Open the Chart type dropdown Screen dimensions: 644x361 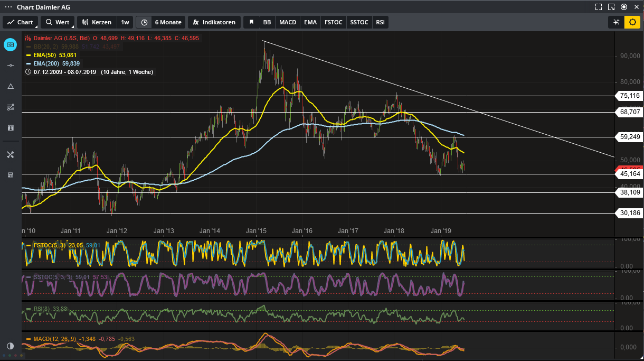point(20,22)
